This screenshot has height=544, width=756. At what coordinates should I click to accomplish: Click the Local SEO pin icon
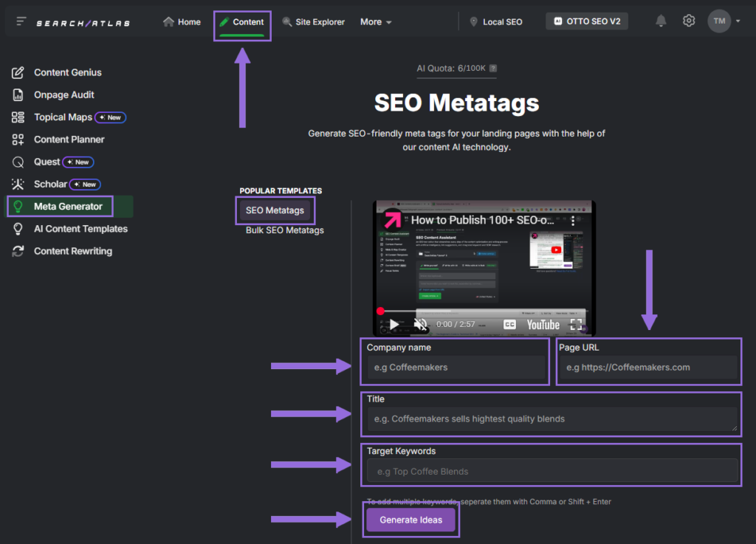pos(473,21)
